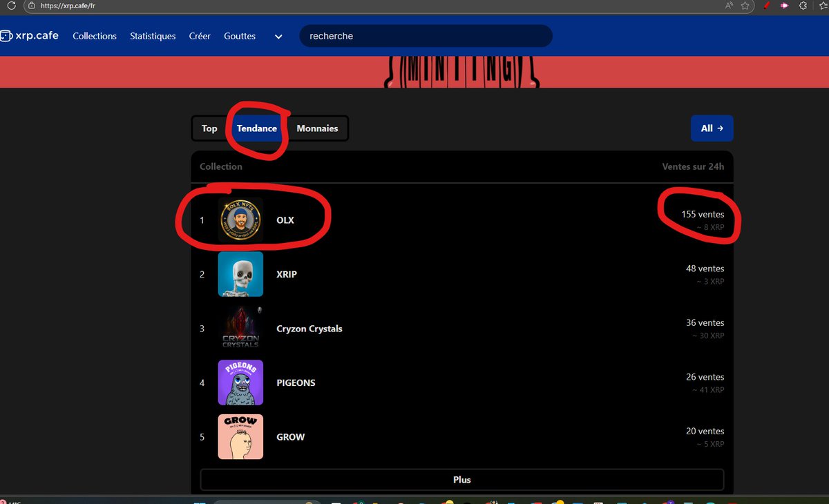This screenshot has height=504, width=829.
Task: Open the browser extensions puzzle icon
Action: click(803, 6)
